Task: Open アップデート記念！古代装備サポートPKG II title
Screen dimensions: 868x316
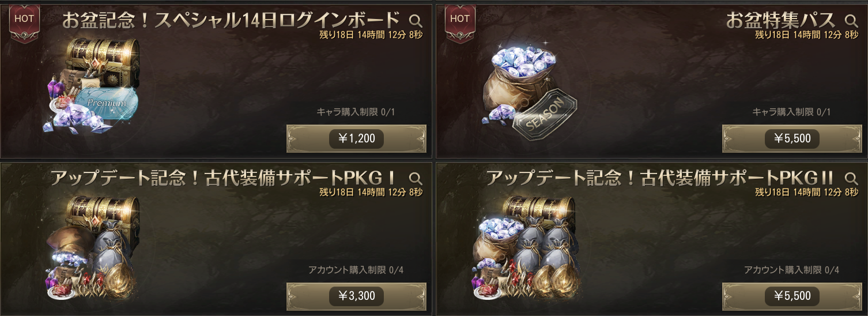Action: [x=661, y=178]
